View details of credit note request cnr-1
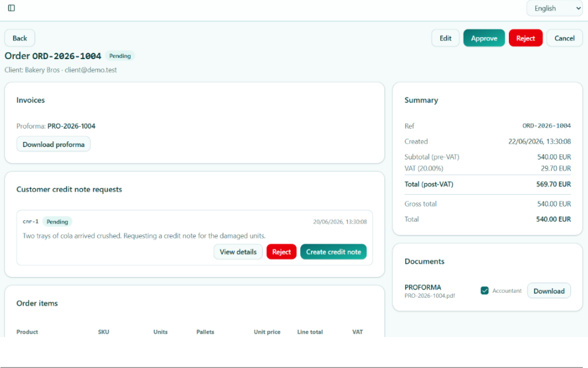 [238, 252]
